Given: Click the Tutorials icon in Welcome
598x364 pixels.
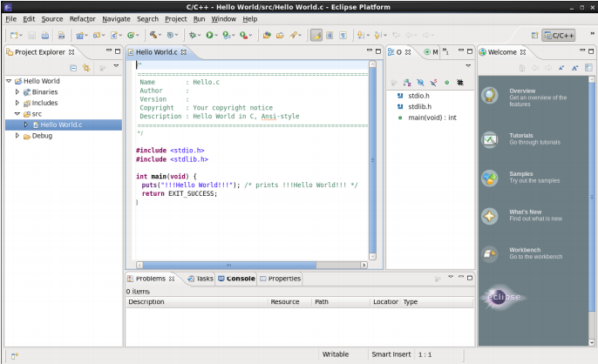Looking at the screenshot, I should tap(490, 140).
